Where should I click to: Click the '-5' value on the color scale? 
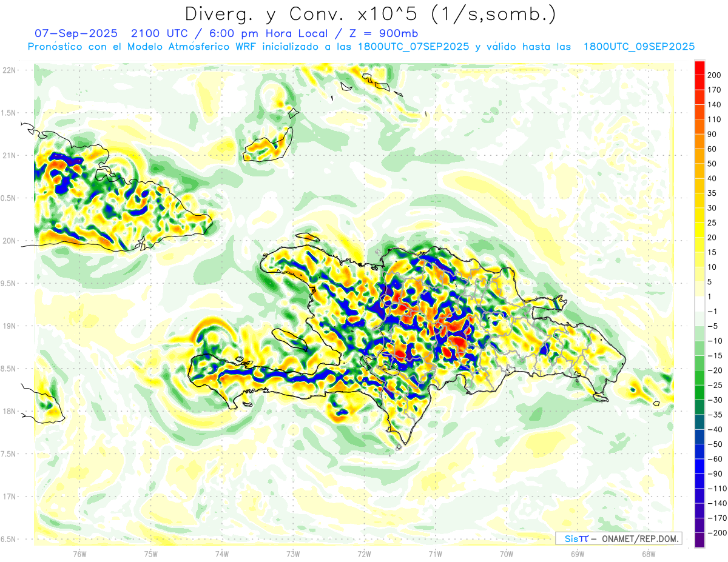[714, 326]
